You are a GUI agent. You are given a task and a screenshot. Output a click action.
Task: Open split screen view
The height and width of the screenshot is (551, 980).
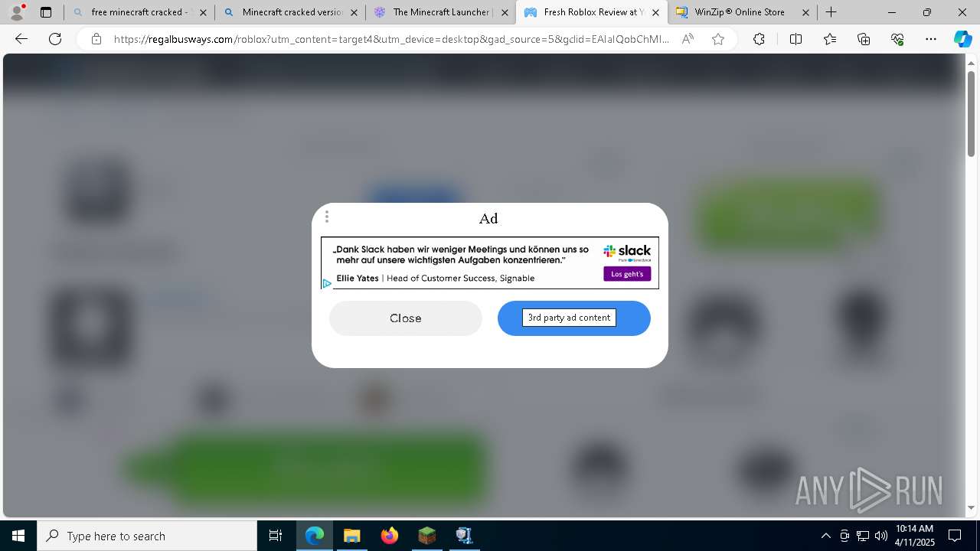pos(795,39)
